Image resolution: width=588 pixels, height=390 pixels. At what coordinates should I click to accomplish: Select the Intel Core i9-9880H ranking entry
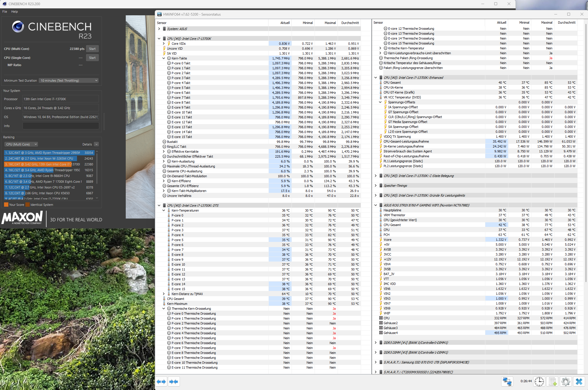[49, 176]
